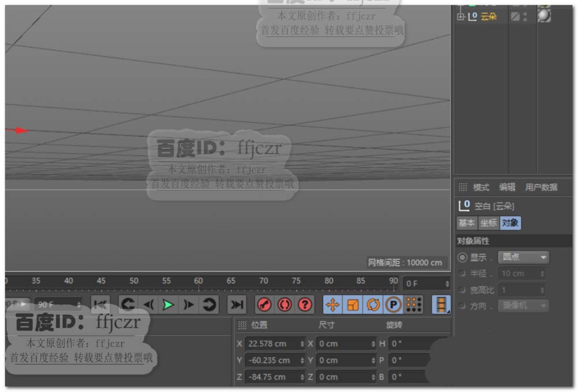Toggle the 半径 animation radio dot
This screenshot has width=578, height=392.
tap(462, 273)
